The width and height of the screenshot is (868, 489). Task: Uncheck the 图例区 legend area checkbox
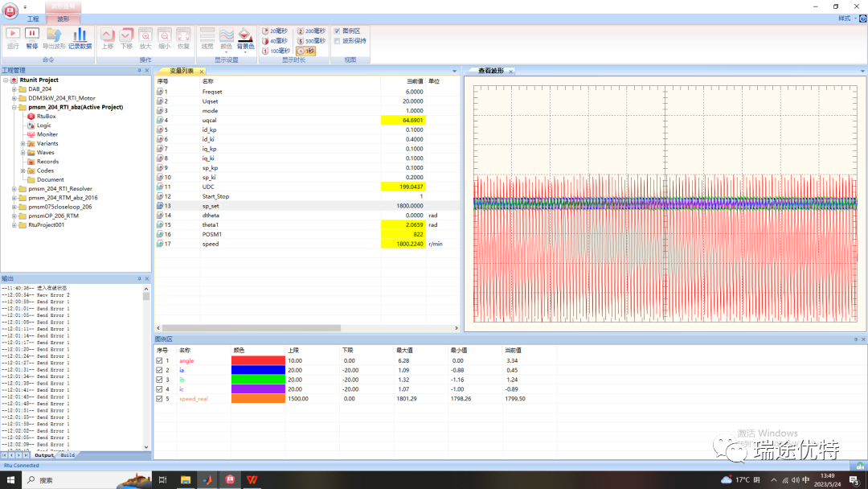[337, 31]
